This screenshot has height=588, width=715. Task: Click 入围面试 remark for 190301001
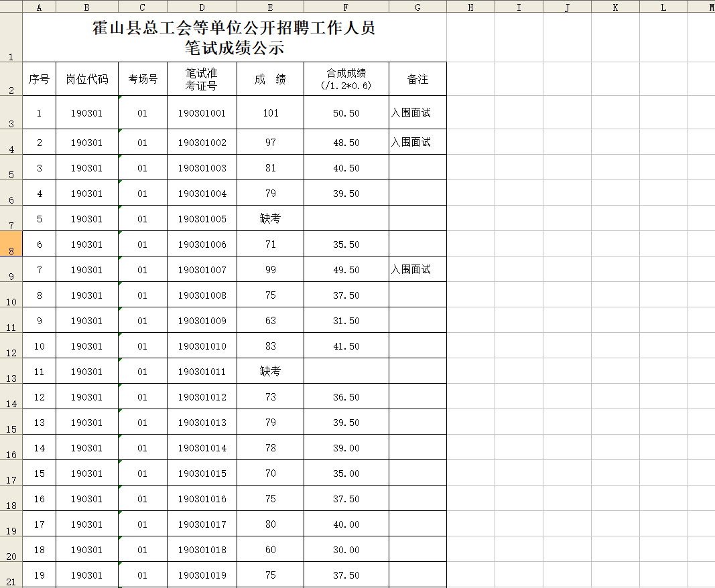click(417, 113)
